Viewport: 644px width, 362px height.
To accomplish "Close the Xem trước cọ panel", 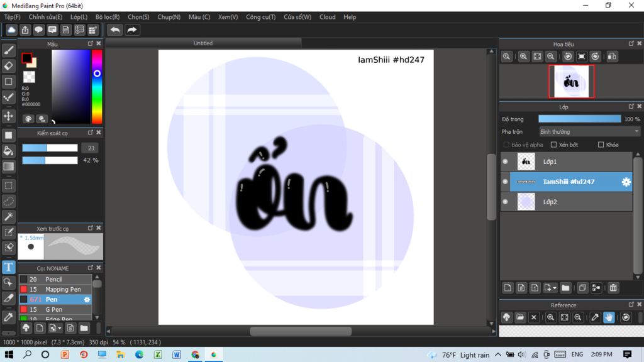I will (99, 228).
